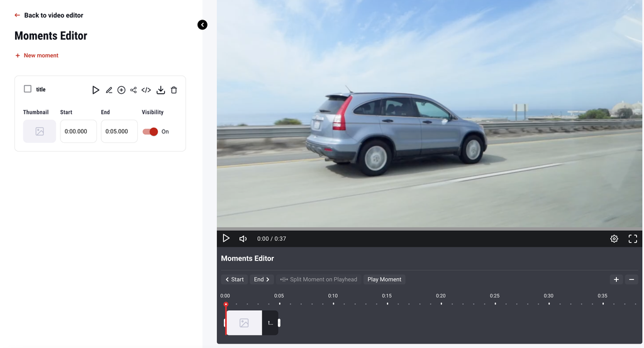The width and height of the screenshot is (644, 348).
Task: Open the video player settings gear
Action: click(614, 239)
